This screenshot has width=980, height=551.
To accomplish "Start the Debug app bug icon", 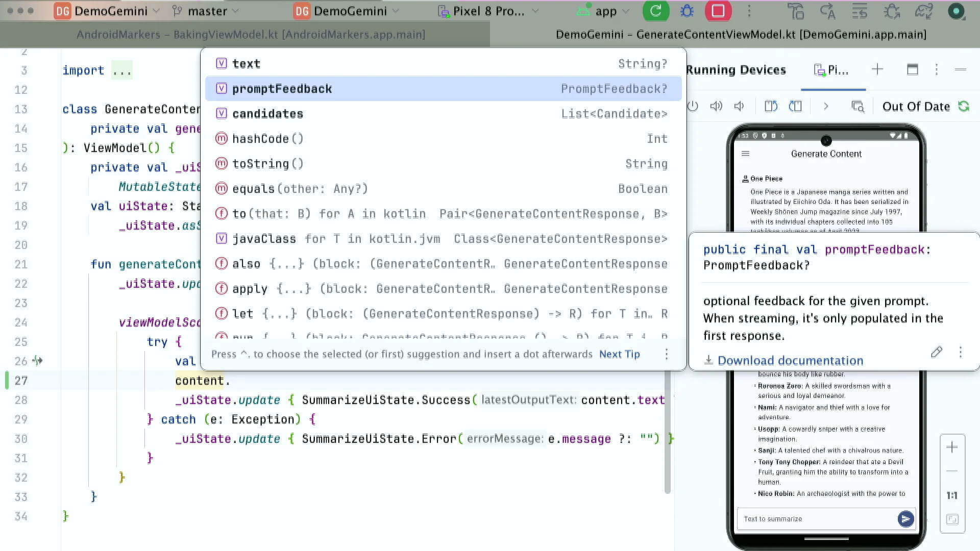I will coord(687,11).
